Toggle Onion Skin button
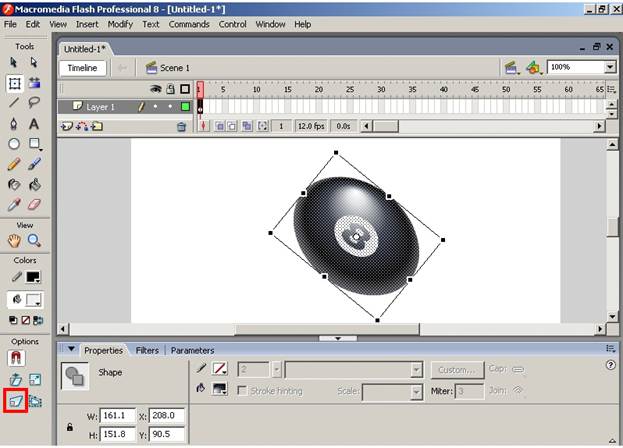Screen dimensions: 623x448 click(219, 126)
